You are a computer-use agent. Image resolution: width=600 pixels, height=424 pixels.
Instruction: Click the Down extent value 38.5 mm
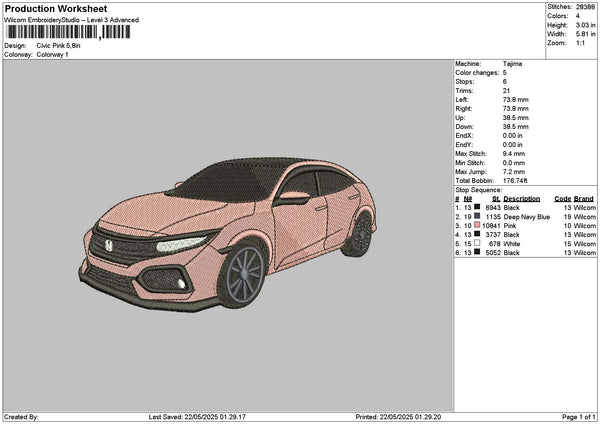pyautogui.click(x=515, y=127)
